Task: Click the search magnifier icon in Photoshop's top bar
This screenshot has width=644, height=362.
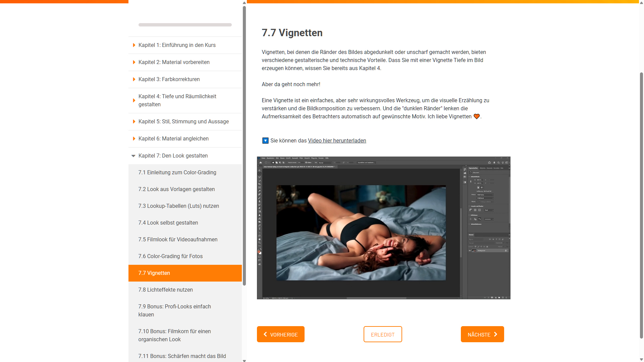Action: tap(498, 162)
